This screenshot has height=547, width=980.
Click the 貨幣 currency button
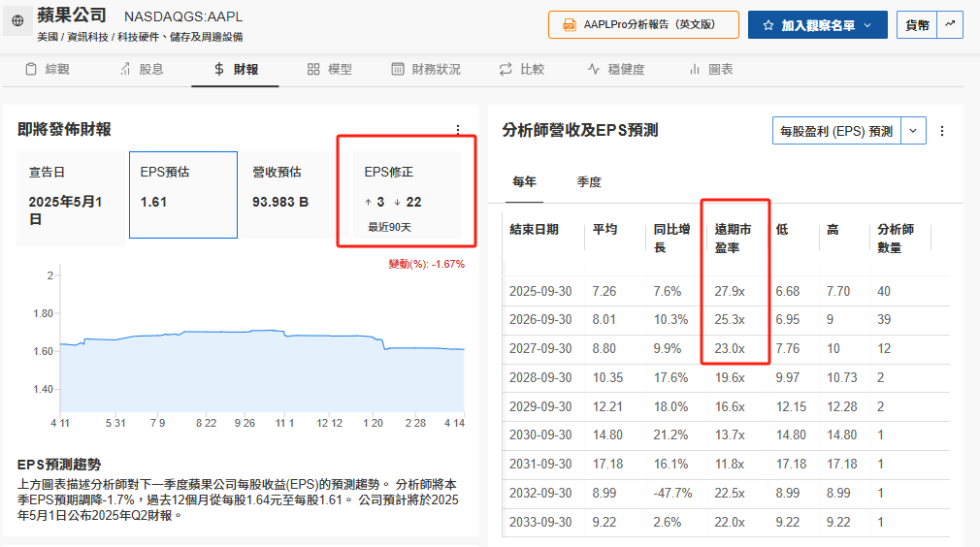(x=917, y=25)
